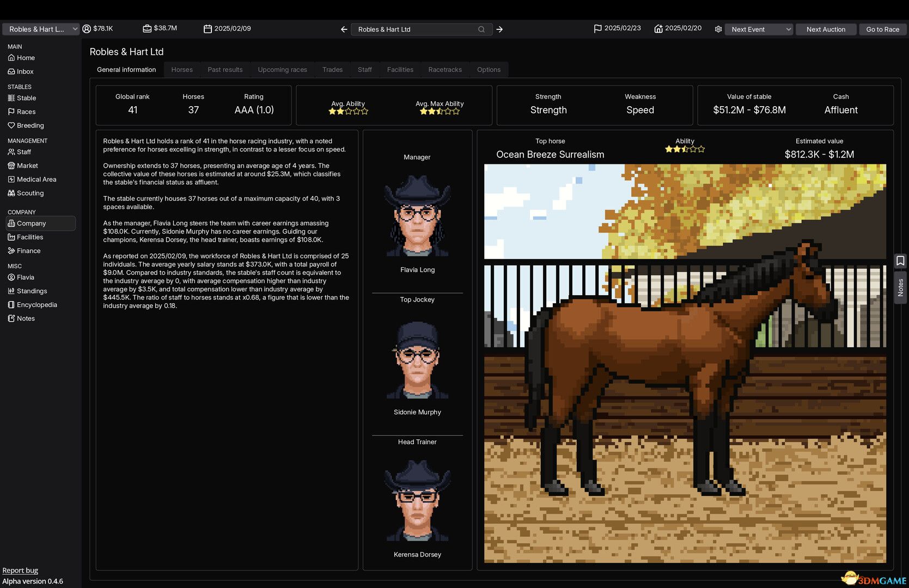Navigate back using the left arrow
Image resolution: width=909 pixels, height=588 pixels.
point(343,29)
